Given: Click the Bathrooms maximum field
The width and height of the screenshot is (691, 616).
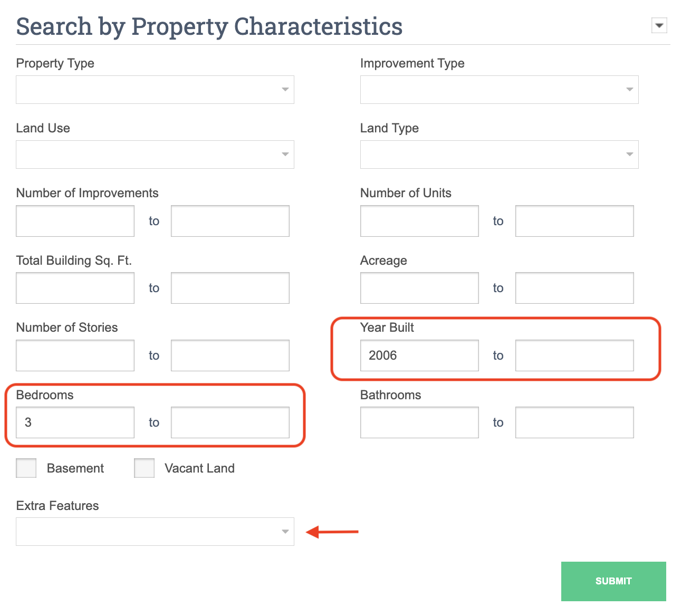Looking at the screenshot, I should point(574,422).
